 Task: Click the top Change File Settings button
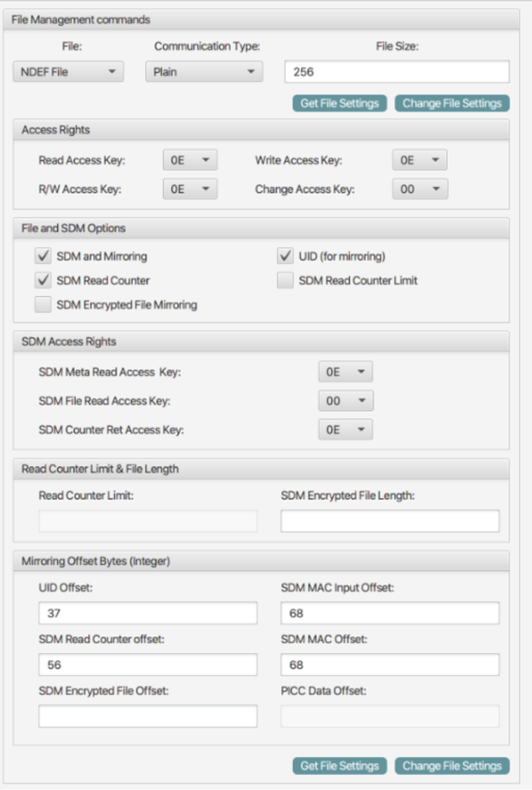(451, 104)
